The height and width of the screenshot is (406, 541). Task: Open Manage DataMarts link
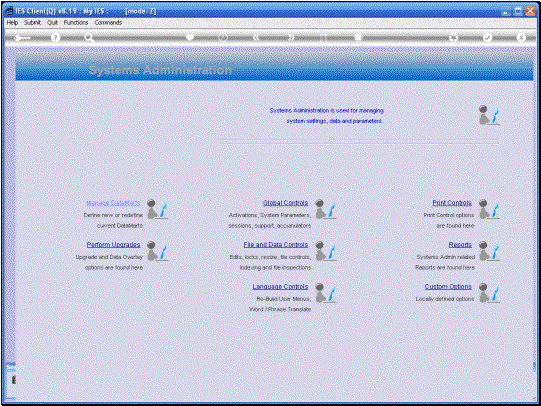point(113,203)
